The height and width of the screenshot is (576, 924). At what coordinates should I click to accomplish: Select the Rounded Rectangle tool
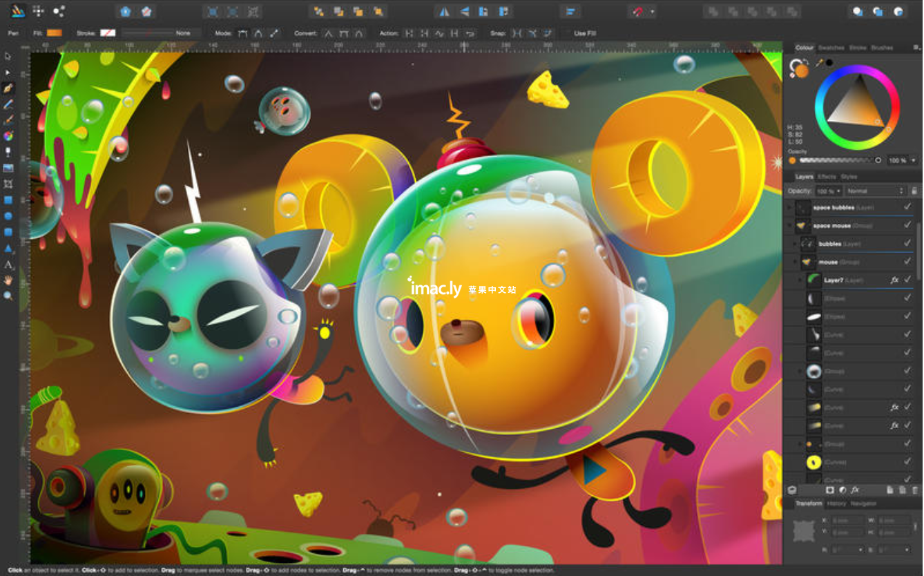[8, 232]
